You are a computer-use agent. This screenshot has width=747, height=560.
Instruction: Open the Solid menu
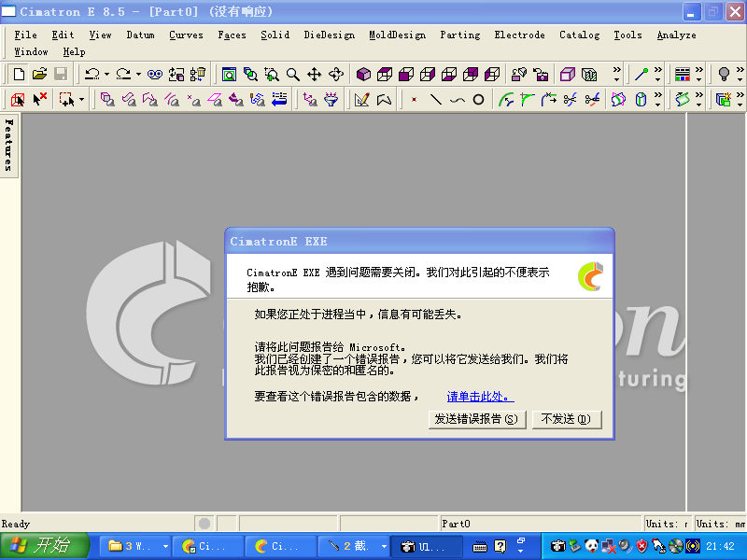[275, 35]
